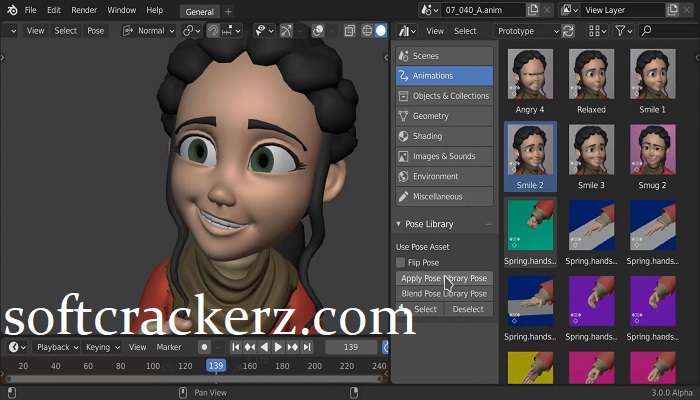The image size is (700, 400).
Task: Click the Blender logo icon
Action: [x=12, y=10]
